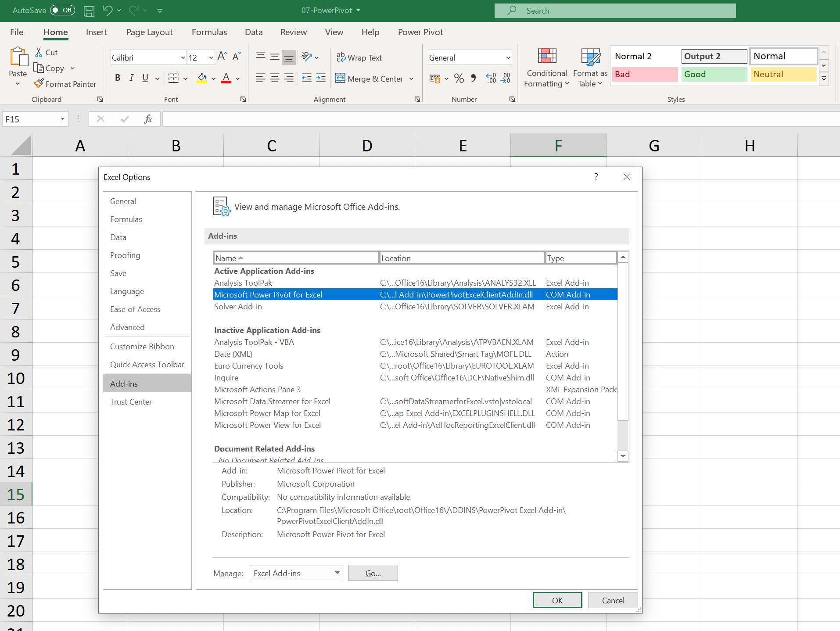Click the Bottom Align icon

coord(288,57)
